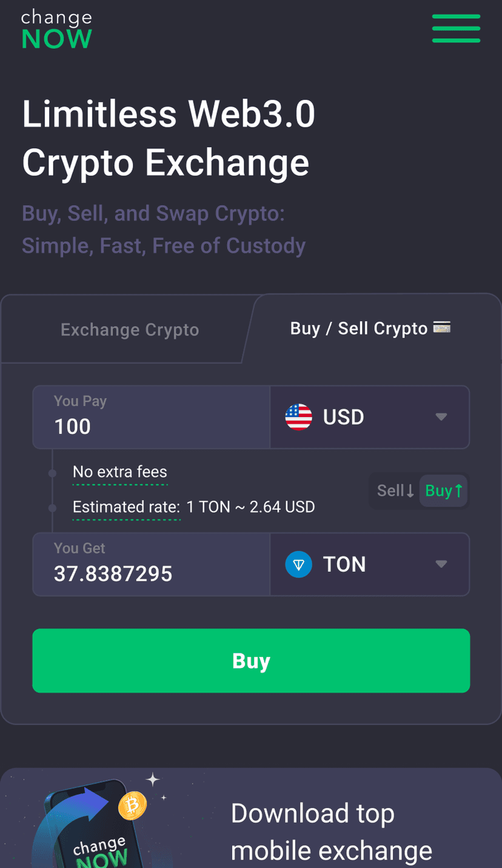Toggle to Buy mode
This screenshot has width=502, height=868.
pyautogui.click(x=444, y=490)
